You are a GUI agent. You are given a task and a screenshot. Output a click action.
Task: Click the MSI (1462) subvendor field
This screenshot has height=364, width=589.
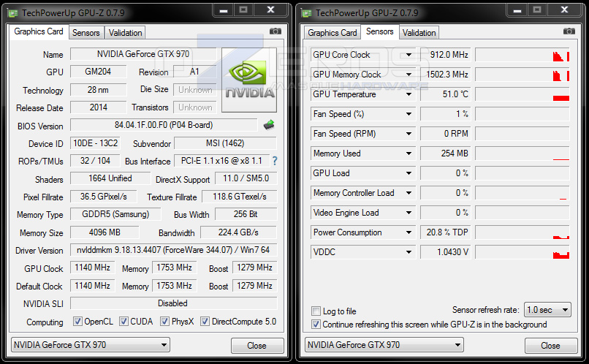pyautogui.click(x=225, y=143)
